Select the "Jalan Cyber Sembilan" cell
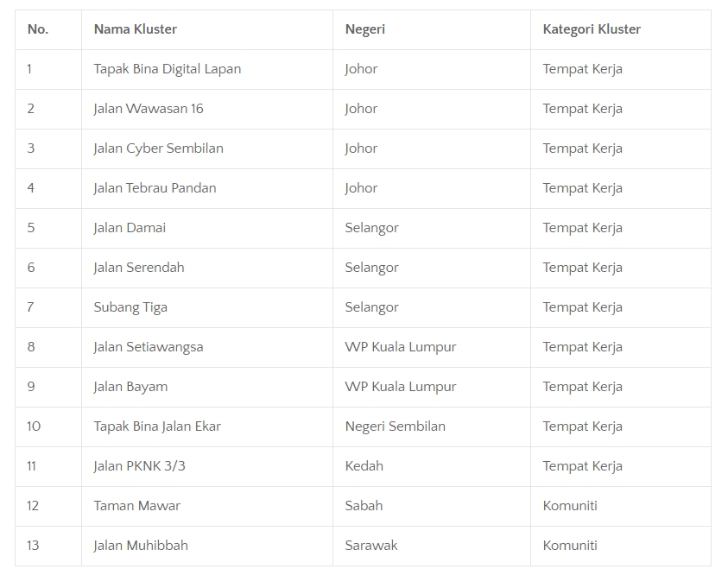 [159, 148]
